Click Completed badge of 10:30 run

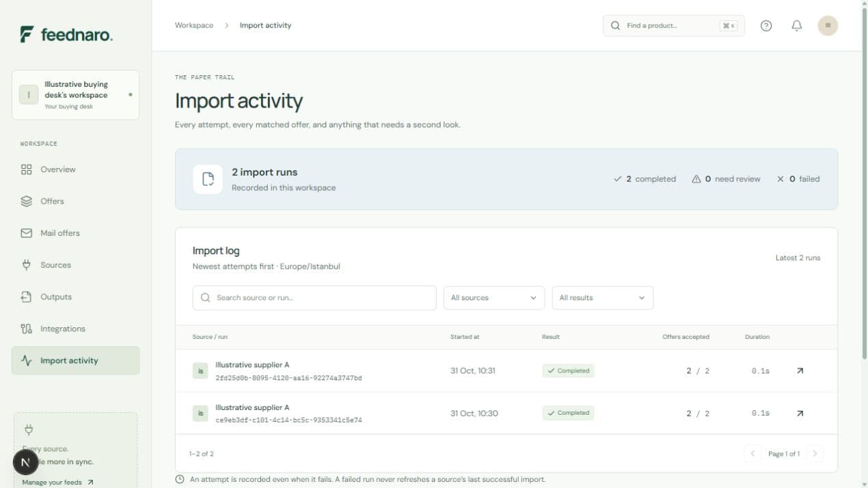pos(568,414)
